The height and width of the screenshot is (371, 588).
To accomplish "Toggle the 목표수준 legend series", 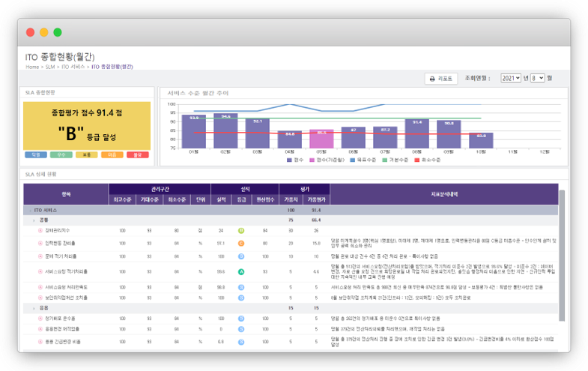I will pyautogui.click(x=364, y=159).
